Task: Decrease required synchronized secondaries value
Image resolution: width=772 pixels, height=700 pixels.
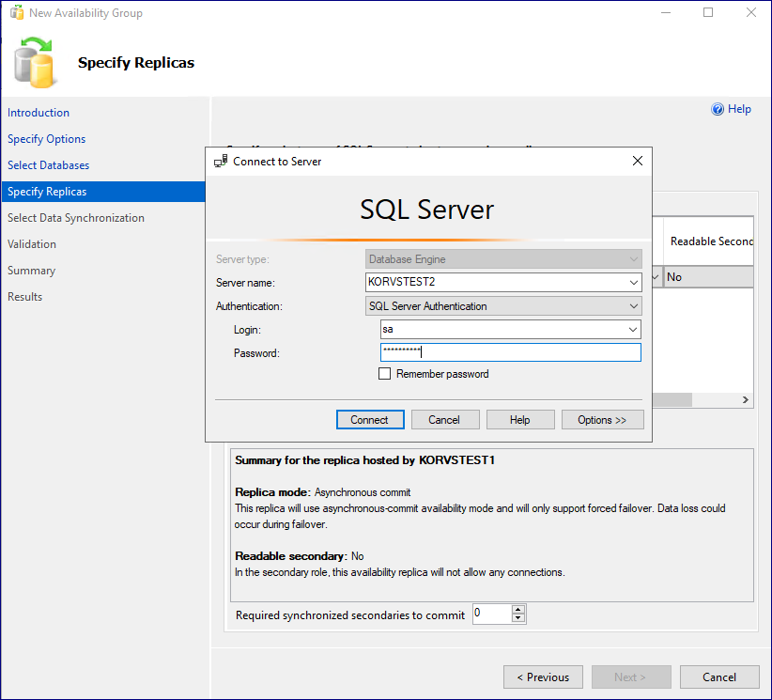Action: click(517, 618)
